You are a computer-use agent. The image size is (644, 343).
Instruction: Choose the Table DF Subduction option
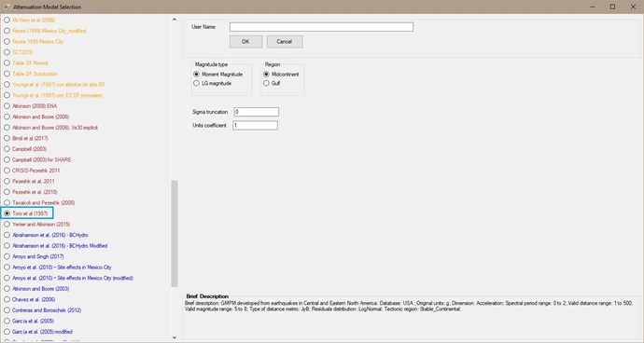coord(31,74)
